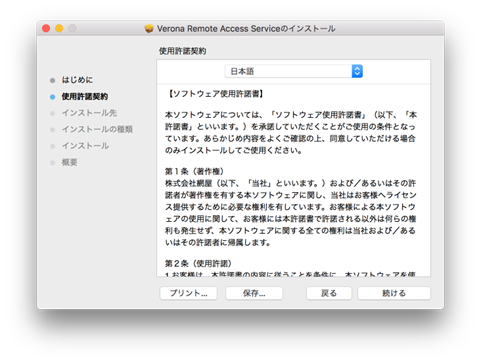The image size is (481, 362).
Task: Click the 保存... (Save) button
Action: [254, 293]
